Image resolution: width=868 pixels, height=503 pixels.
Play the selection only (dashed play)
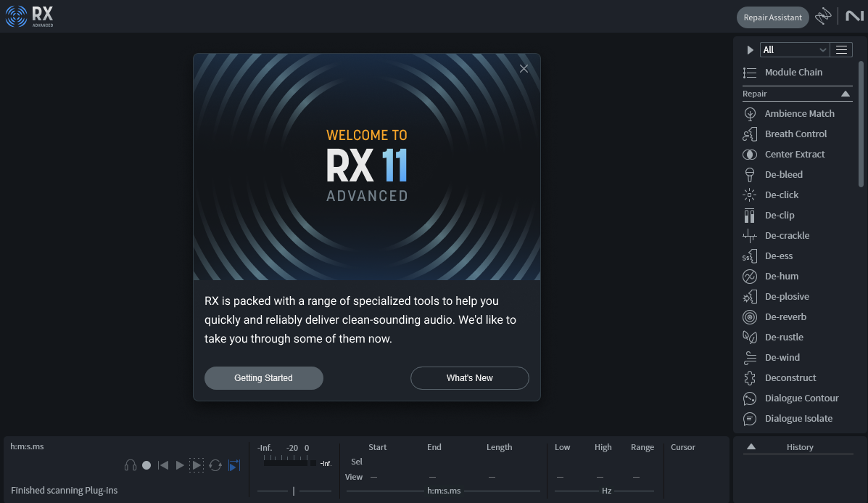coord(197,465)
